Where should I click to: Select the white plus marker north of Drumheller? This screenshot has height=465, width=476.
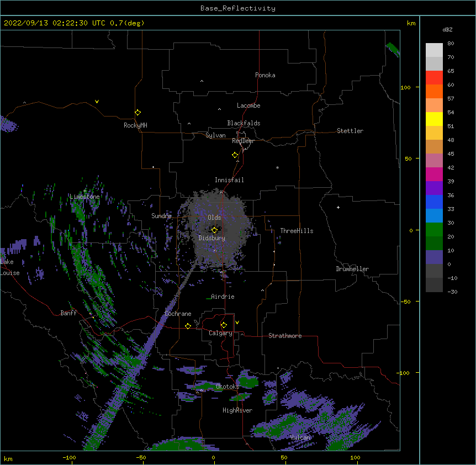click(338, 207)
